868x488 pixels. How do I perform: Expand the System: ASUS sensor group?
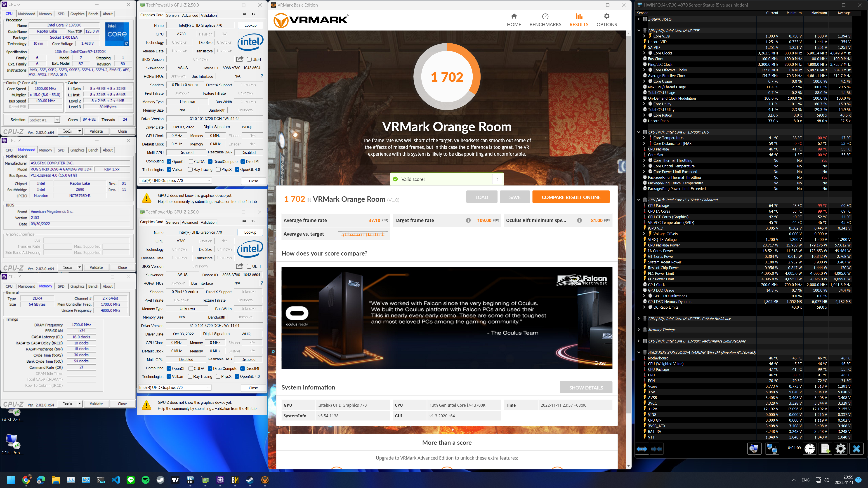[639, 19]
